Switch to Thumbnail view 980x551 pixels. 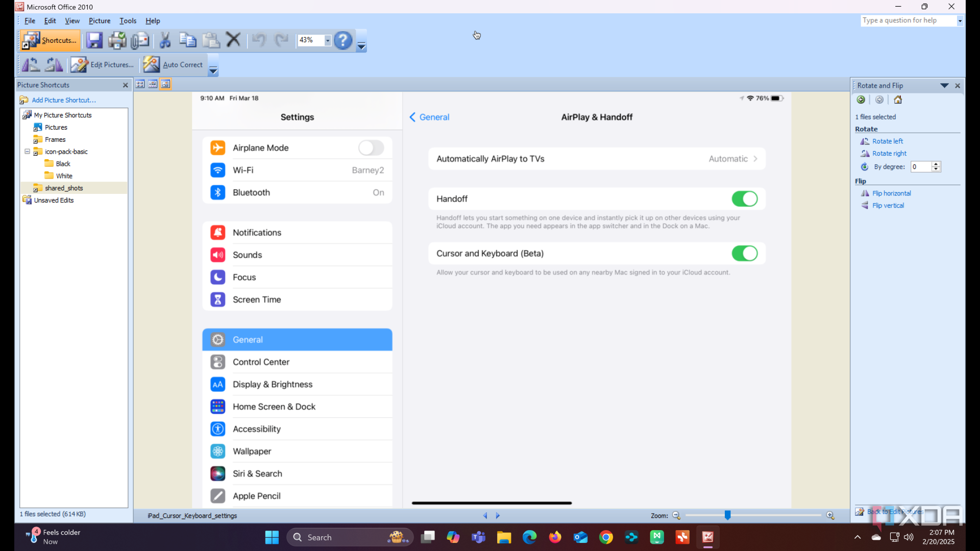pos(140,84)
